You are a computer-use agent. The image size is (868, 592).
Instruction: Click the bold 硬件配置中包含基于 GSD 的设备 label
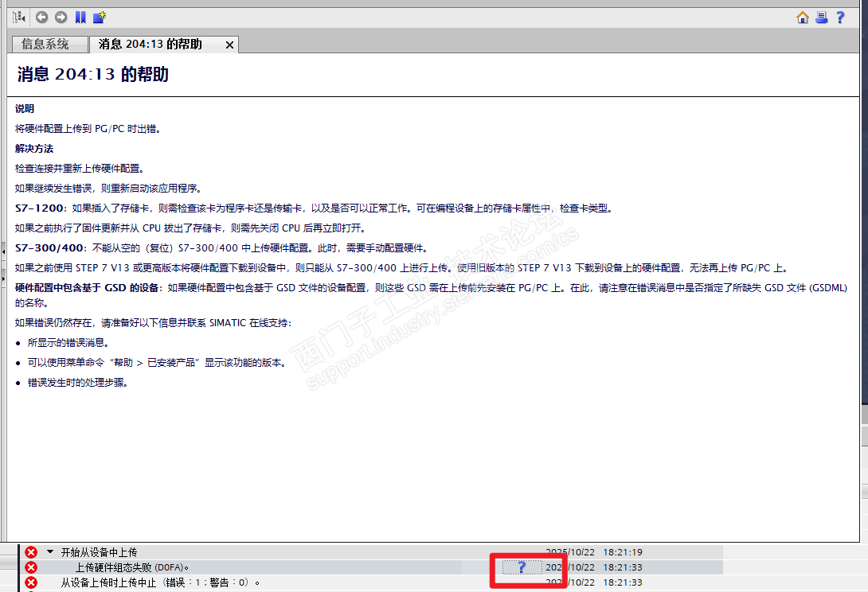[87, 288]
